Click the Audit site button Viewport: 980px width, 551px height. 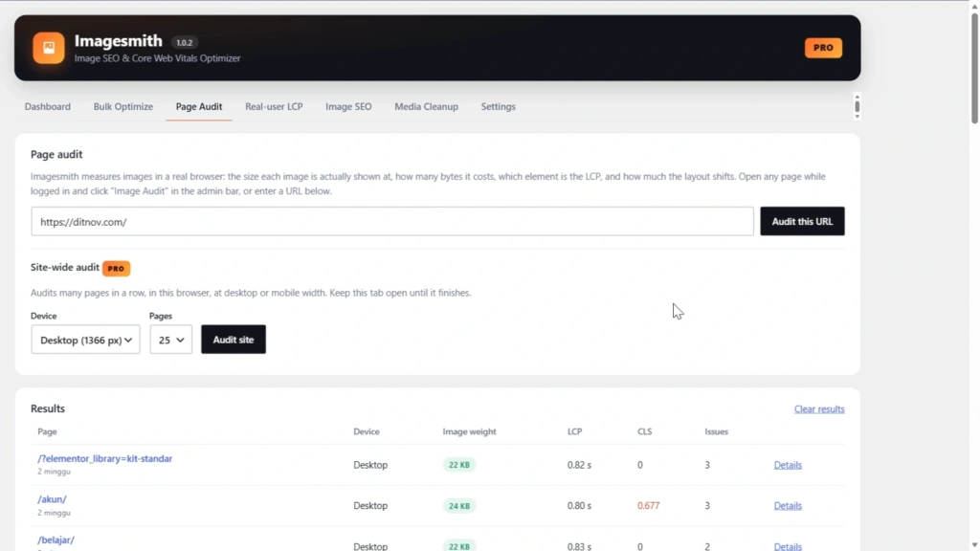tap(234, 340)
